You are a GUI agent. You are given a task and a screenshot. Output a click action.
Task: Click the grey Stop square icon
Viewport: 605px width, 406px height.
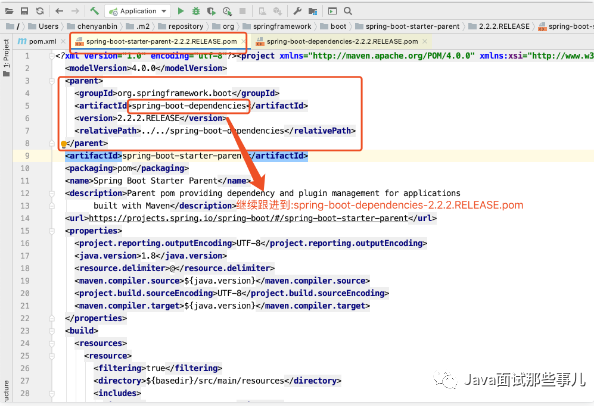point(243,11)
